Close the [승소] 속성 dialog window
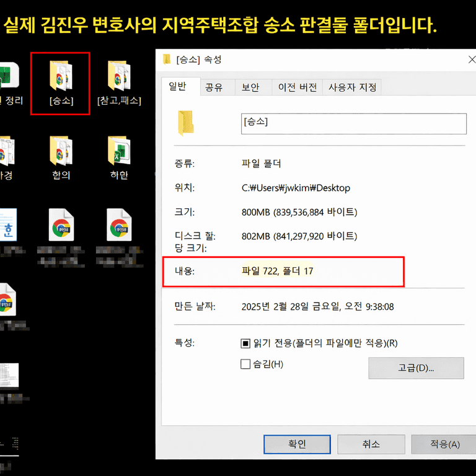476x476 pixels. click(472, 59)
